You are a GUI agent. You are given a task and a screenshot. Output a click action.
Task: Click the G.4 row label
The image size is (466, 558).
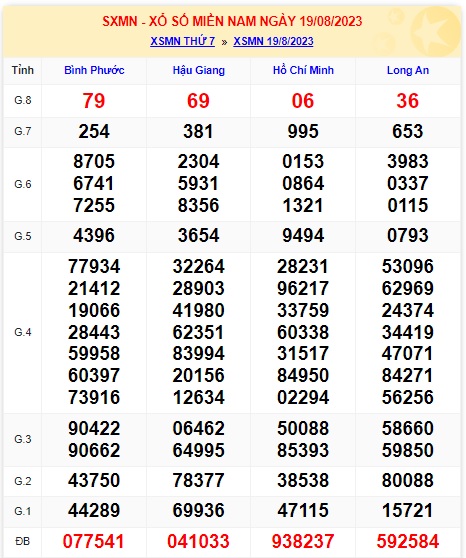coord(23,332)
